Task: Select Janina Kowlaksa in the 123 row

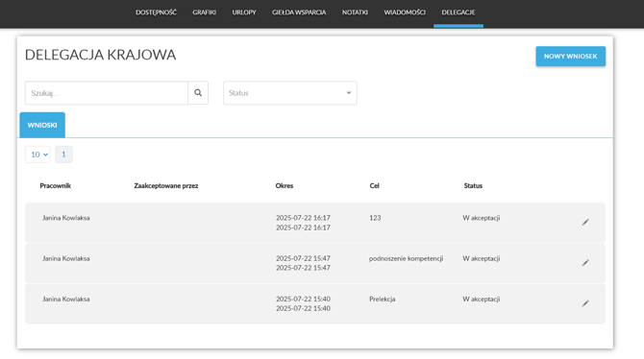Action: (x=65, y=218)
